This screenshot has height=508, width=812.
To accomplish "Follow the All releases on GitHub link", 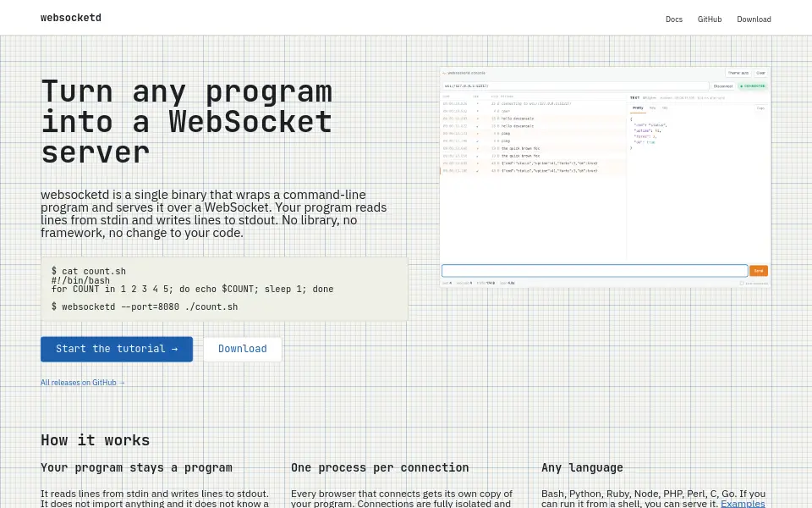I will (x=83, y=383).
